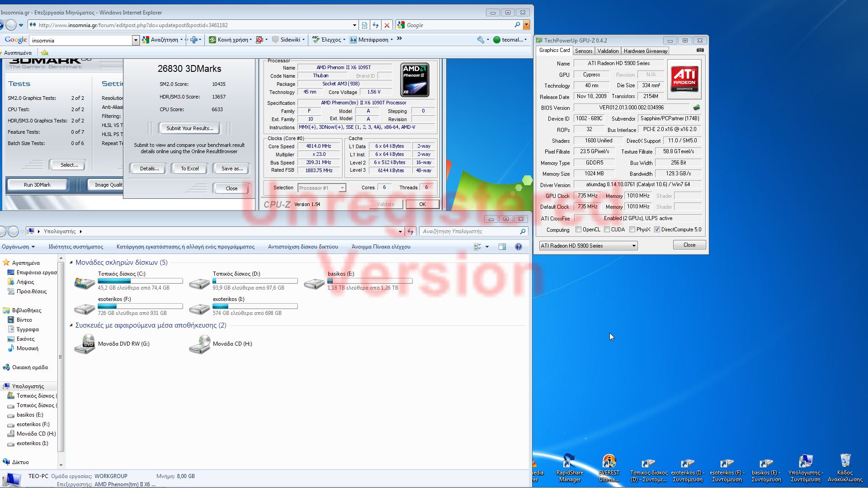Screen dimensions: 868x488
Task: Click the Explorer help question mark icon
Action: (519, 247)
